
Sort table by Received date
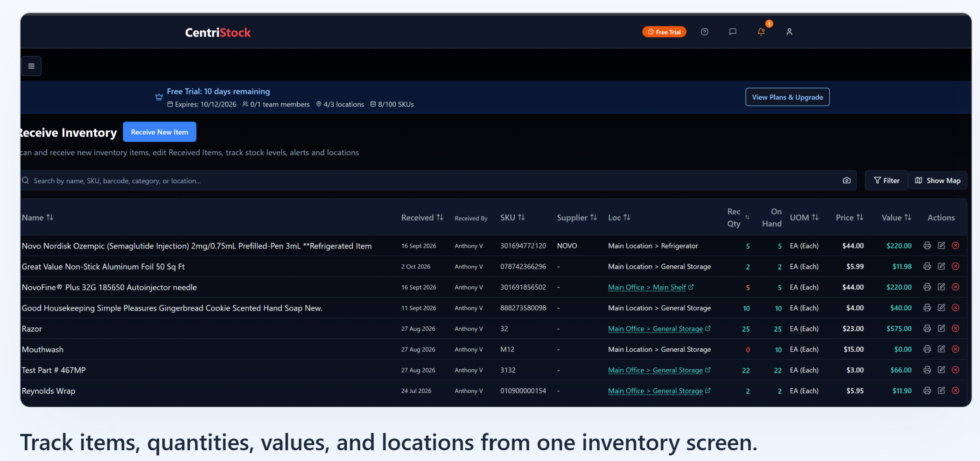click(x=422, y=218)
